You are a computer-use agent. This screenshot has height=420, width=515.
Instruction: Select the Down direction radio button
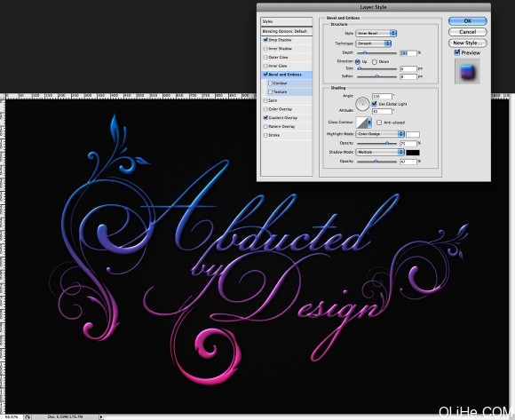(x=375, y=62)
